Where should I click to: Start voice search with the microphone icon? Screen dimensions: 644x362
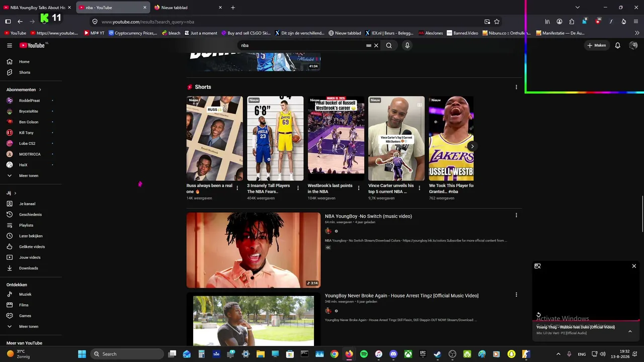(408, 45)
